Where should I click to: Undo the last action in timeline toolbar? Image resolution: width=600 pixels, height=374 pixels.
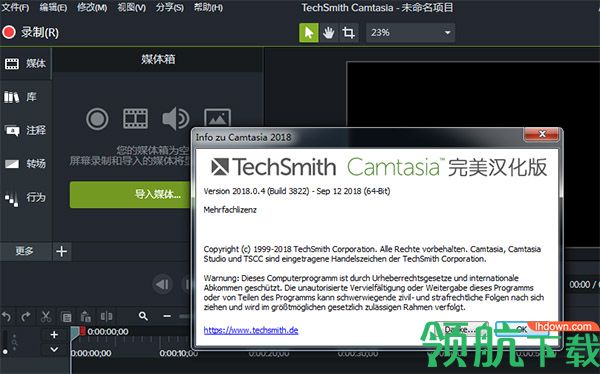point(7,317)
